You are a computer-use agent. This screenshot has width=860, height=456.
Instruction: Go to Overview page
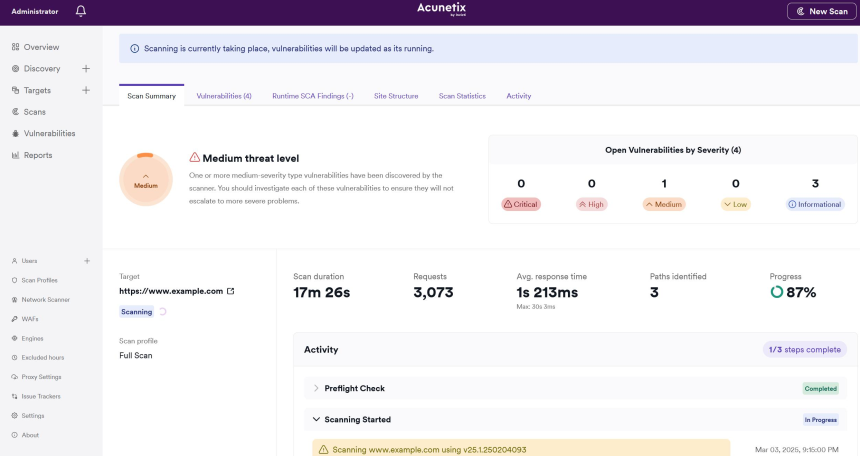click(41, 47)
